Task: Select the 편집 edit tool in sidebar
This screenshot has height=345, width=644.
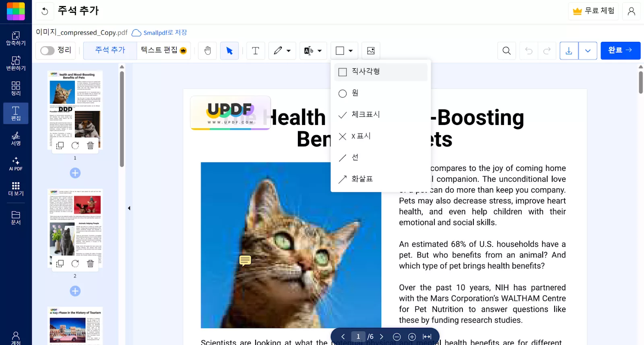Action: click(16, 113)
